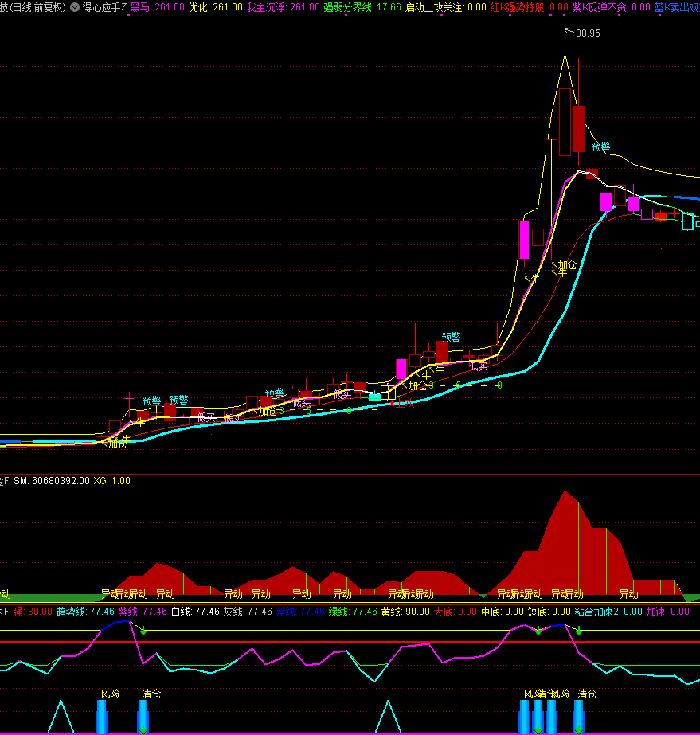The image size is (700, 735).
Task: Click the leftmost 风险 blue bar
Action: click(x=101, y=717)
